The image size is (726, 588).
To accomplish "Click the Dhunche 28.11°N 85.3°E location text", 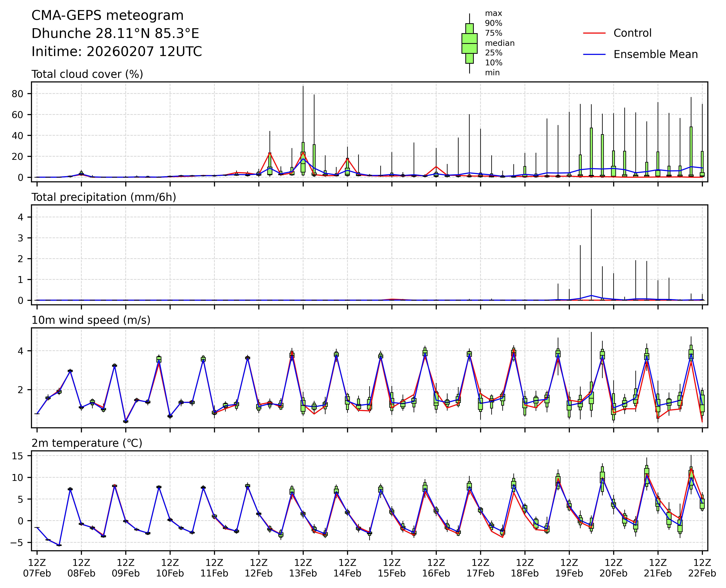I will [115, 33].
